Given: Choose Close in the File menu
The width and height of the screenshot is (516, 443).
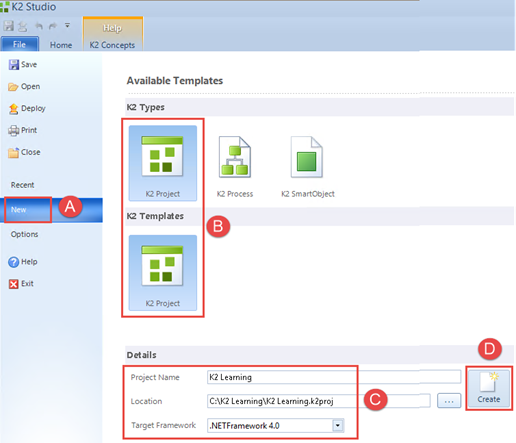Looking at the screenshot, I should (24, 152).
